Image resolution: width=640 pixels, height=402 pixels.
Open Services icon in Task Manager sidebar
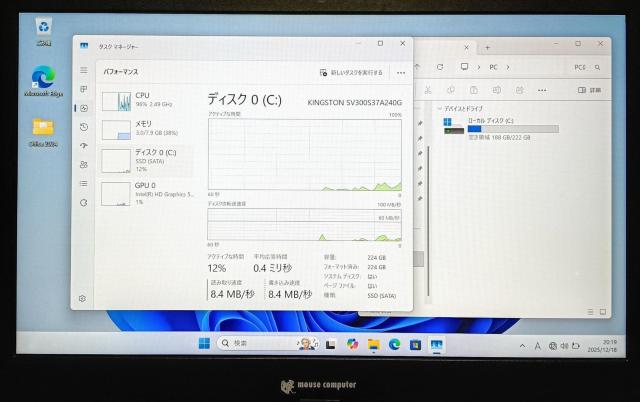click(x=84, y=202)
